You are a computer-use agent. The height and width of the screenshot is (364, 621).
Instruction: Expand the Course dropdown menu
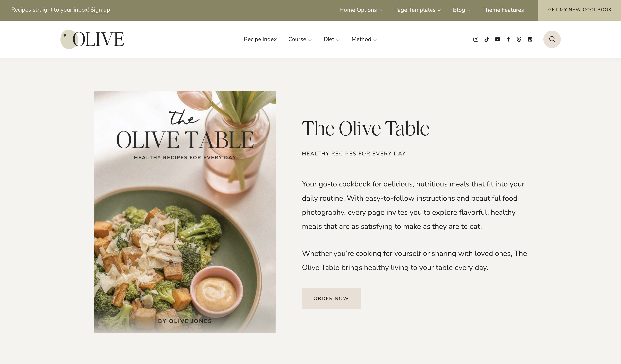pyautogui.click(x=300, y=39)
